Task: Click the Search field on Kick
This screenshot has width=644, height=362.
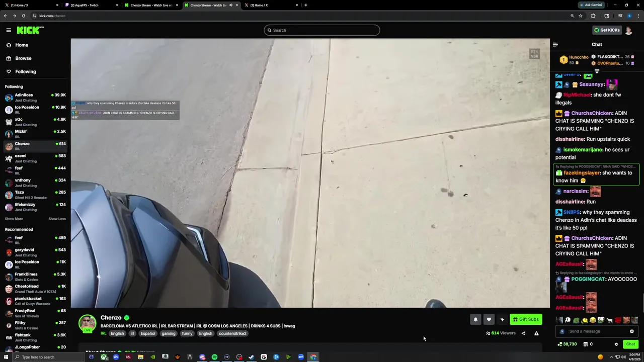Action: point(321,30)
